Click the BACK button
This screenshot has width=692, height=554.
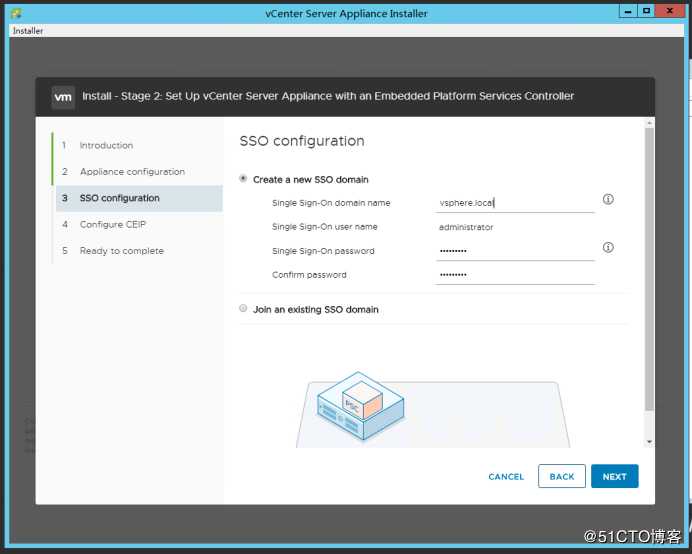click(x=562, y=476)
